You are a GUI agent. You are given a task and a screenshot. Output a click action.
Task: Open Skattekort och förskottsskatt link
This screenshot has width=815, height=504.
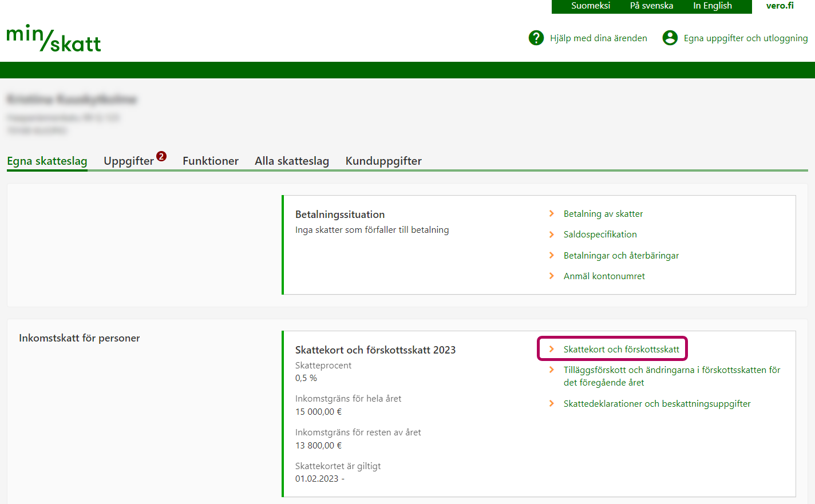(x=621, y=349)
